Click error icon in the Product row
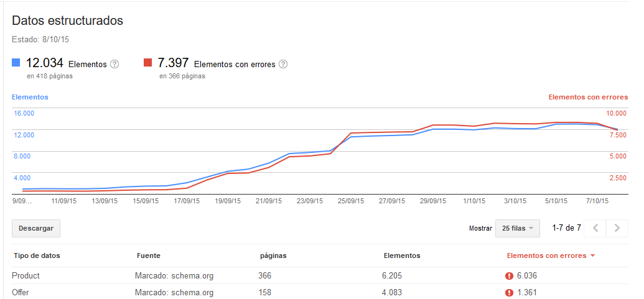Viewport: 644px width, 299px height. [509, 276]
